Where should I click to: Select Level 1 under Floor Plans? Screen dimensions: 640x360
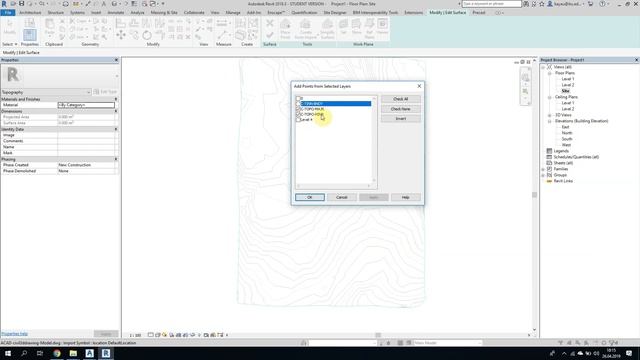pyautogui.click(x=568, y=79)
